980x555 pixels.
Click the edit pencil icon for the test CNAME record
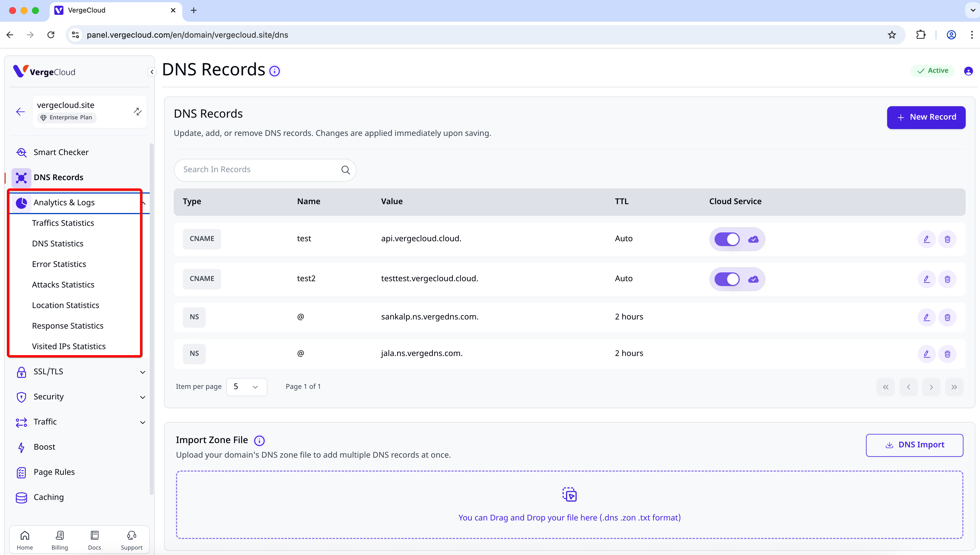pos(926,239)
